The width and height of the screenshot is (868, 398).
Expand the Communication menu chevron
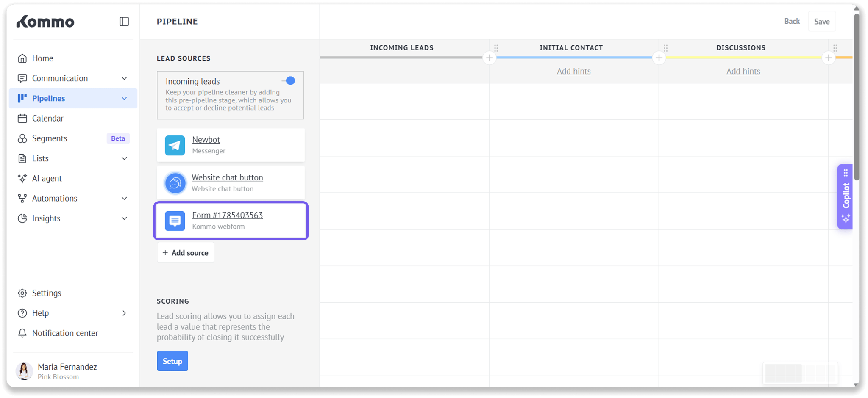124,78
